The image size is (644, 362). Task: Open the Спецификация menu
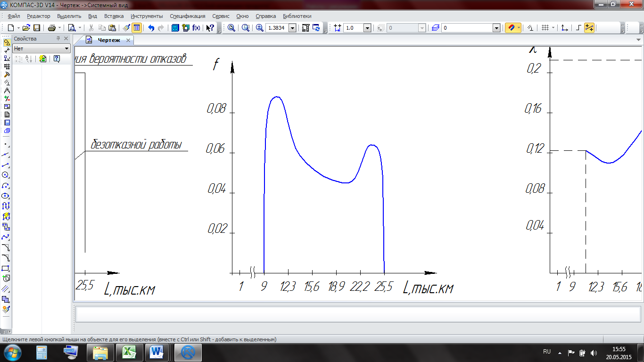click(188, 16)
